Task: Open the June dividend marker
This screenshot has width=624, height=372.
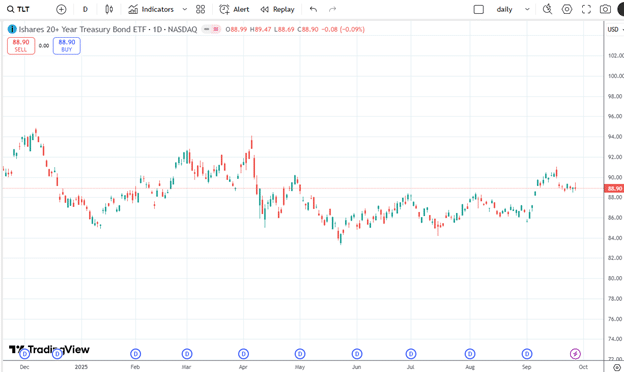Action: coord(357,353)
